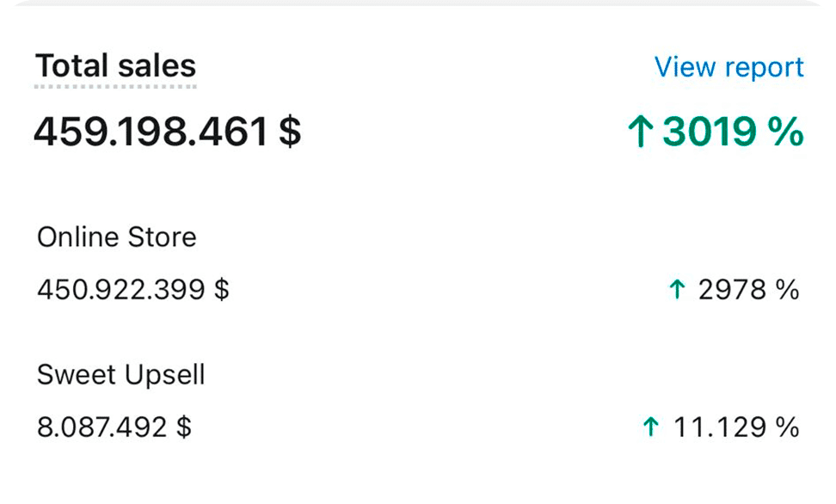The width and height of the screenshot is (836, 504).
Task: Click the 450.922.399 $ Online Store amount
Action: coord(133,290)
